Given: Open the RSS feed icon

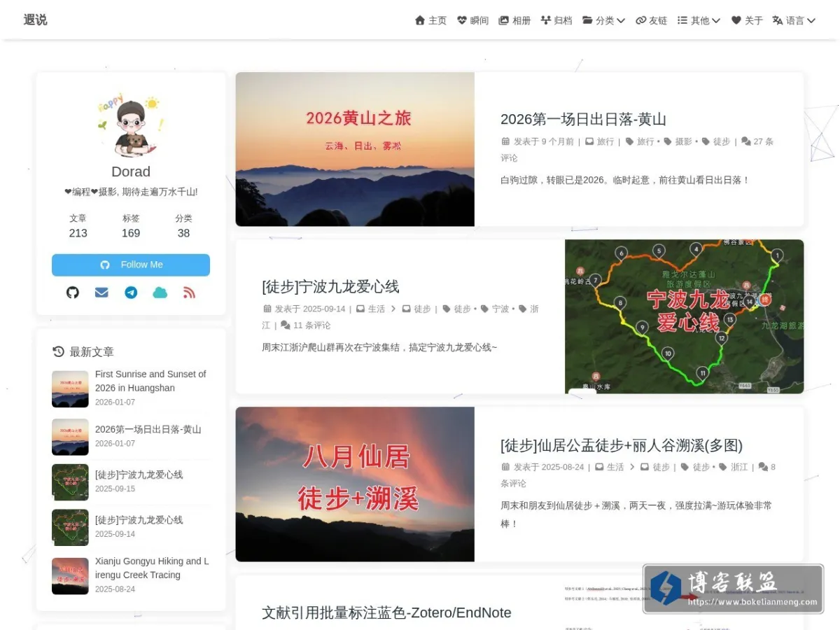Looking at the screenshot, I should click(189, 293).
